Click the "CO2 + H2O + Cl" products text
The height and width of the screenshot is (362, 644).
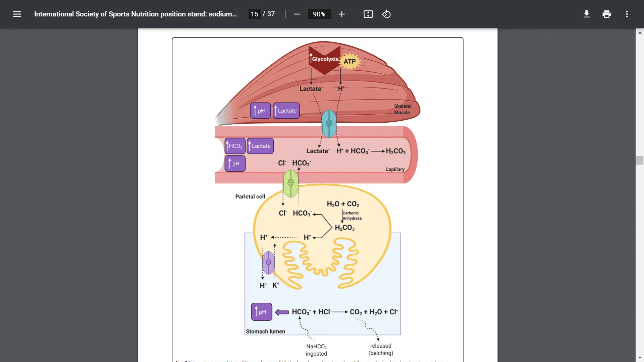tap(374, 312)
